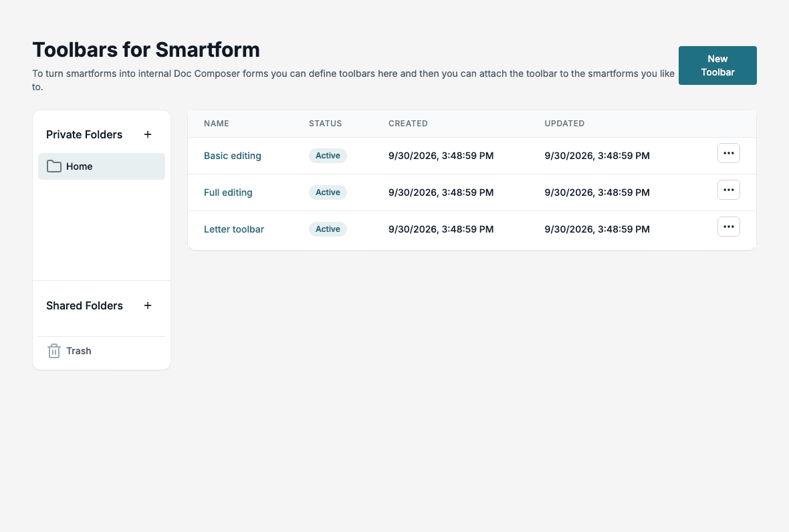Open the more options menu for Full editing
This screenshot has height=532, width=789.
(x=729, y=190)
